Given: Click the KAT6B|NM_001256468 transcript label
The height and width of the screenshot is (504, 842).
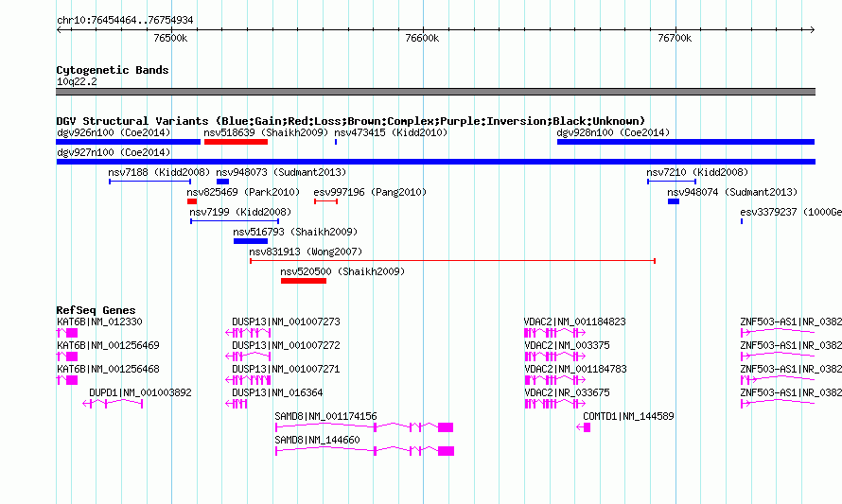Looking at the screenshot, I should coord(108,369).
